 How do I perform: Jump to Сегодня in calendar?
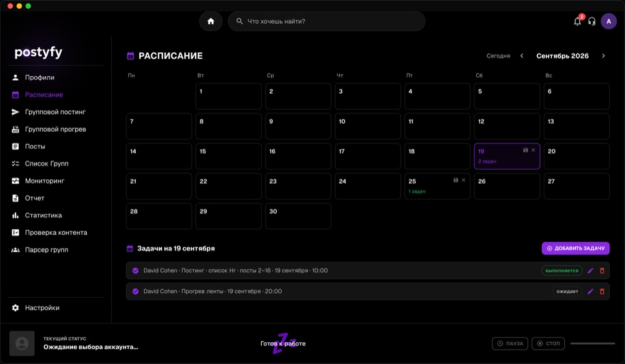[x=498, y=56]
